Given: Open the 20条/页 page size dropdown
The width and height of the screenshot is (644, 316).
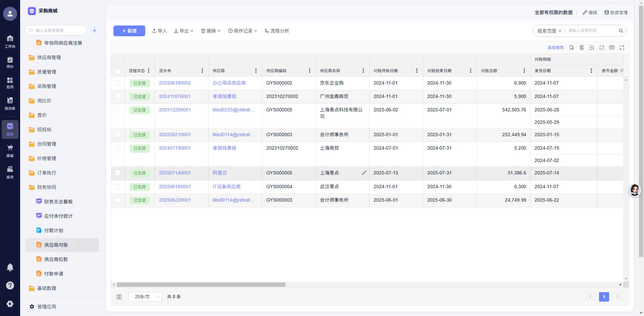Looking at the screenshot, I should [x=145, y=297].
